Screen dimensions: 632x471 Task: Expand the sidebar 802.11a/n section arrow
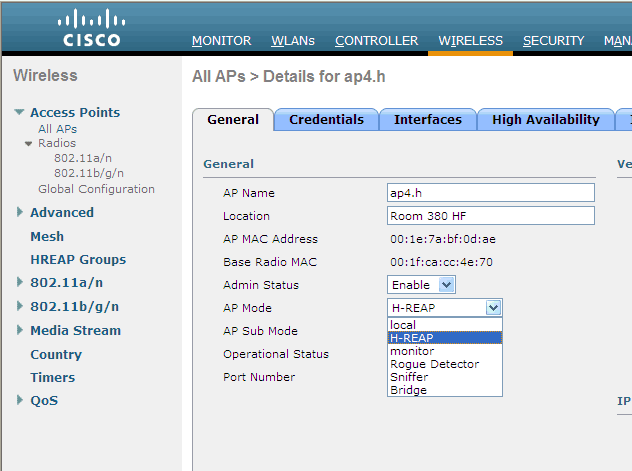click(19, 282)
